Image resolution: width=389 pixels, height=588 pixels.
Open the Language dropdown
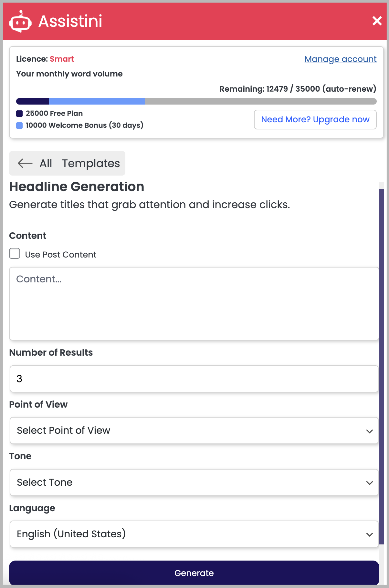pos(194,534)
